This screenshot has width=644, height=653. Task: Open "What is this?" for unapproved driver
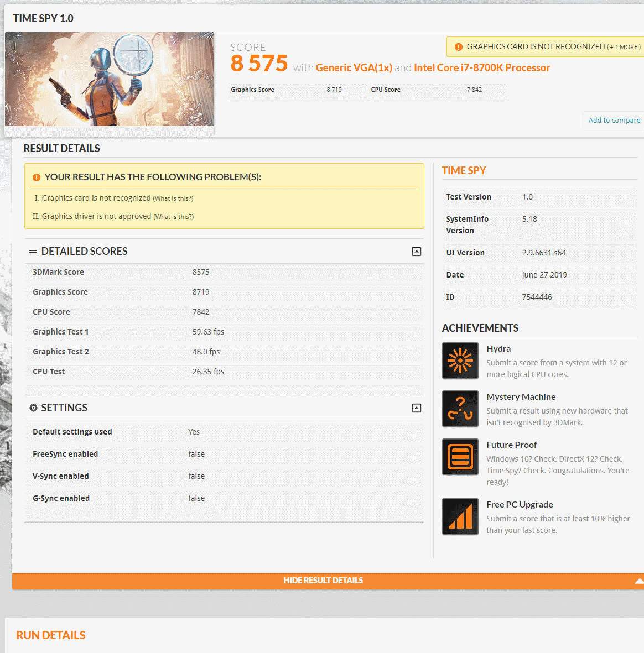tap(174, 217)
